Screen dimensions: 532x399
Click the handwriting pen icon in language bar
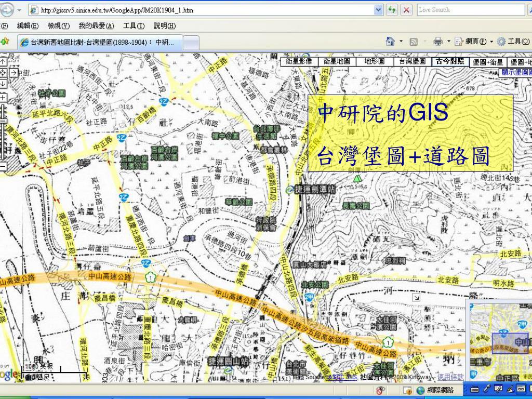[510, 389]
